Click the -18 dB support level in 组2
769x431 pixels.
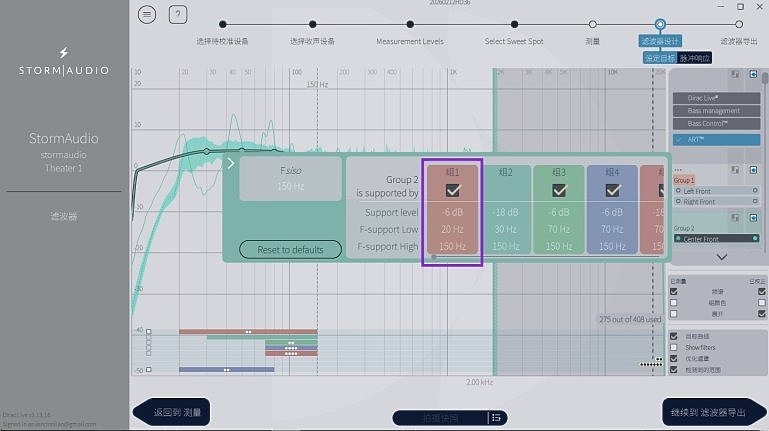click(506, 212)
